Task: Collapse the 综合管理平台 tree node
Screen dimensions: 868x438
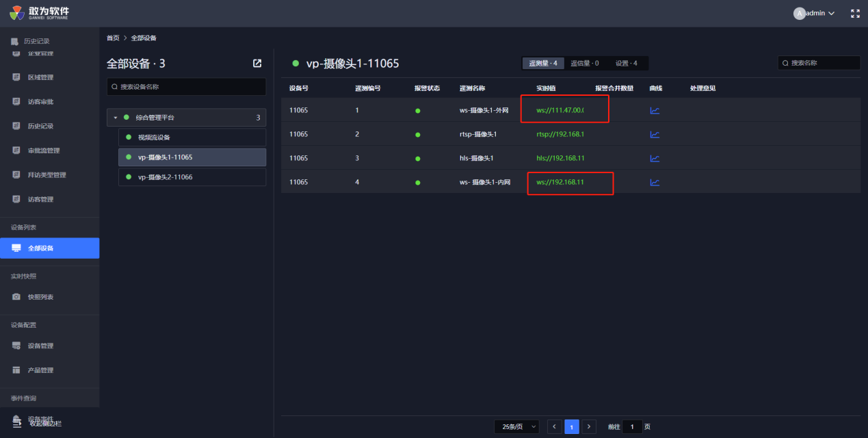Action: (x=116, y=118)
